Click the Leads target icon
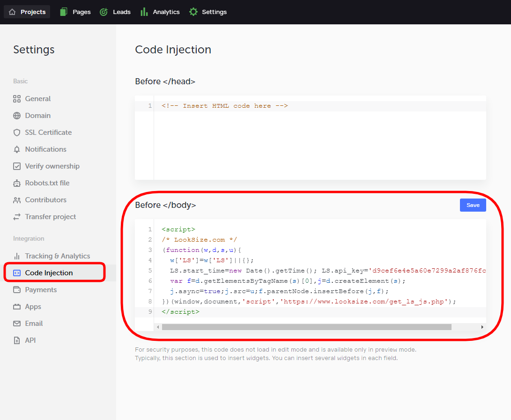Screen dimensions: 511x420 pyautogui.click(x=104, y=12)
